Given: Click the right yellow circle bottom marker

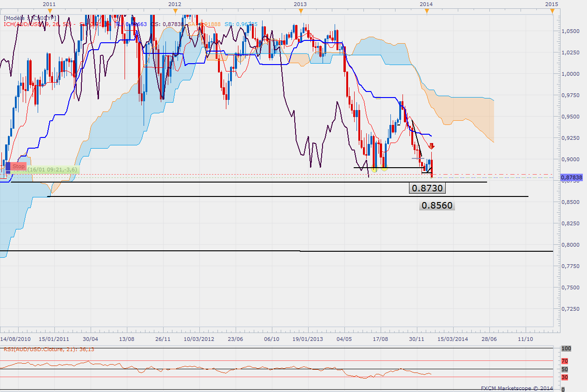Looking at the screenshot, I should point(385,168).
